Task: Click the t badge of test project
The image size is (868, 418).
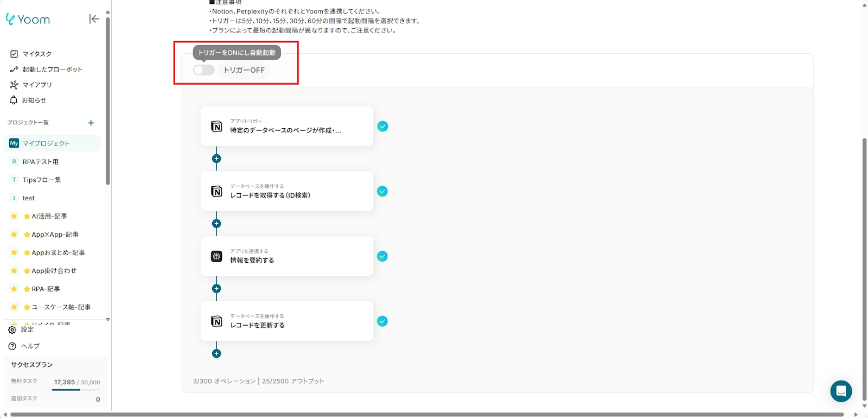Action: coord(14,198)
